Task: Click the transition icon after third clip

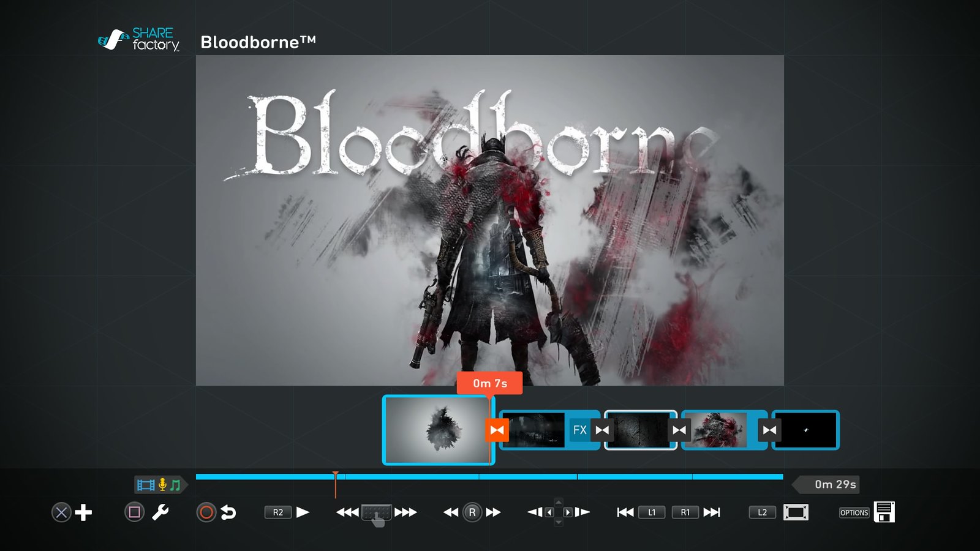Action: pos(679,430)
